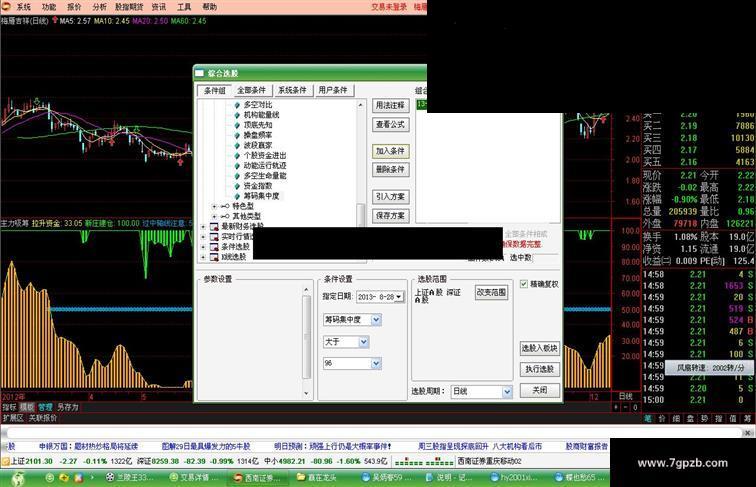756x487 pixels.
Task: Click the 保存方案 button
Action: [x=391, y=216]
